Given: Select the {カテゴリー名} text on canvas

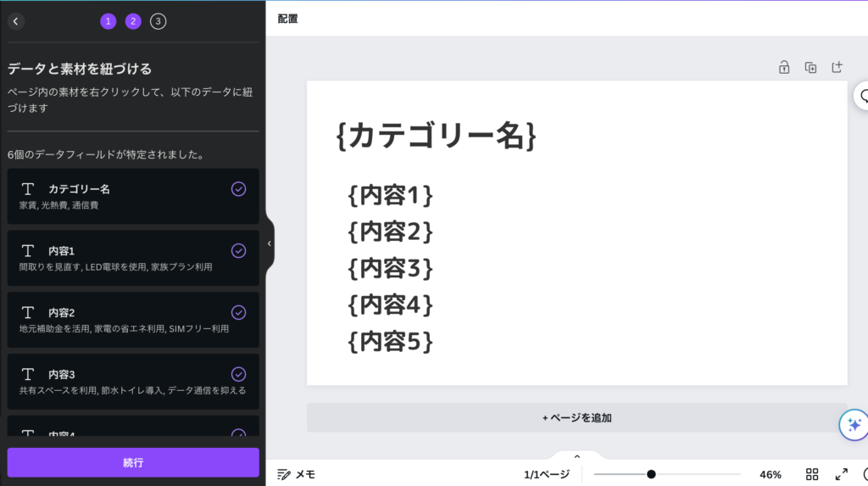Looking at the screenshot, I should [x=436, y=136].
